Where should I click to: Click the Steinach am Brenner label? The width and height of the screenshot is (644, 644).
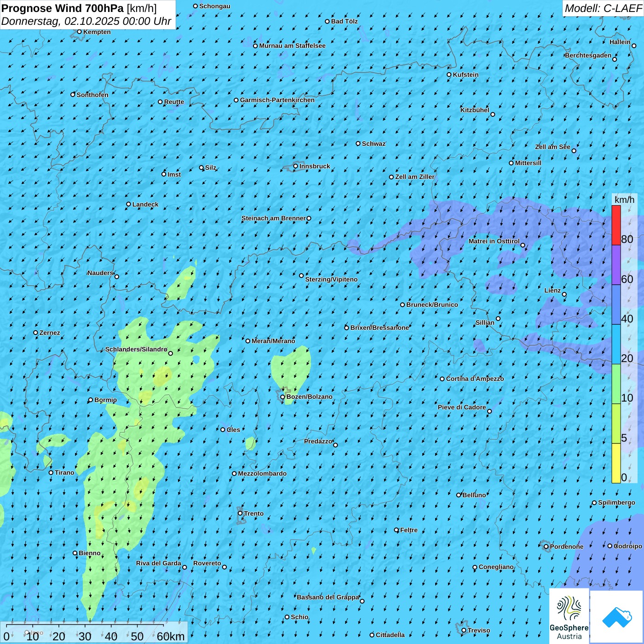pyautogui.click(x=273, y=218)
